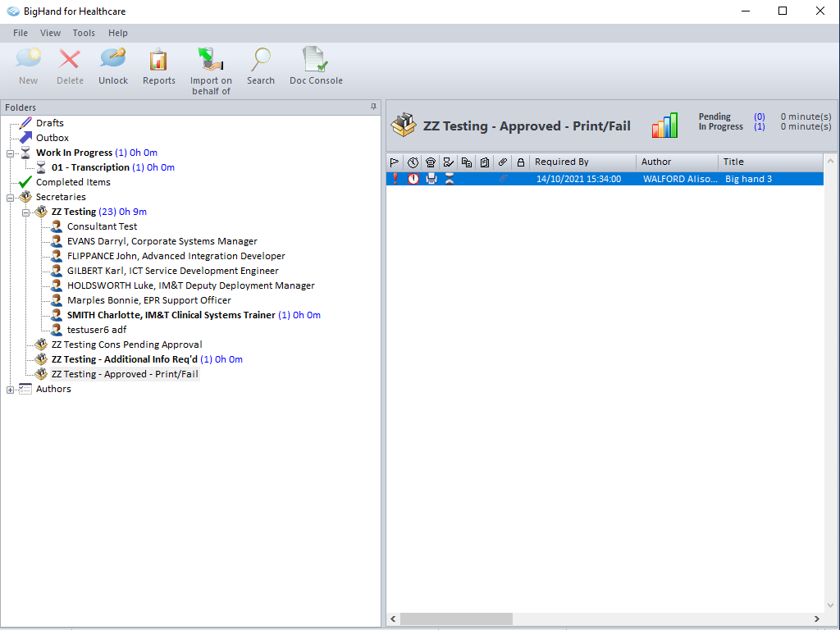The image size is (840, 630).
Task: Click the printer icon in Big hand 3 row
Action: pyautogui.click(x=431, y=179)
